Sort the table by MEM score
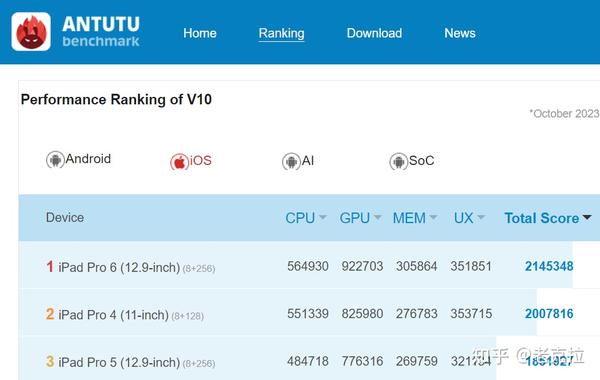 (x=415, y=218)
